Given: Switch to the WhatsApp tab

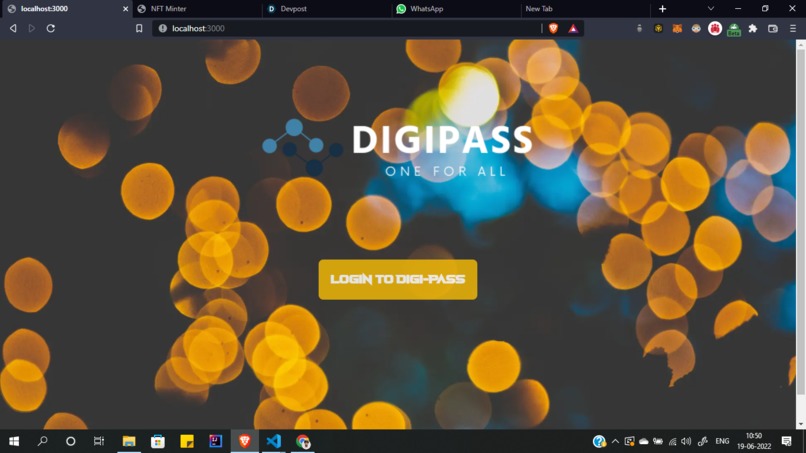Looking at the screenshot, I should coord(456,9).
